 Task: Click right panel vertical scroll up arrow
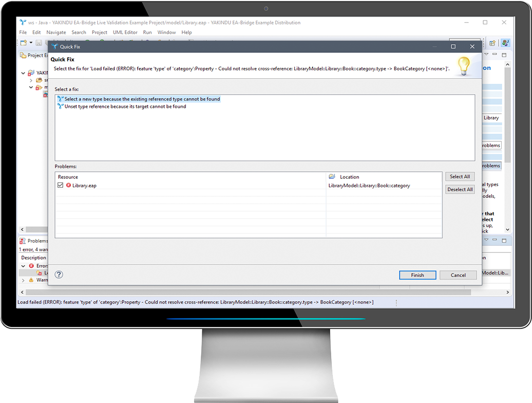pyautogui.click(x=507, y=64)
